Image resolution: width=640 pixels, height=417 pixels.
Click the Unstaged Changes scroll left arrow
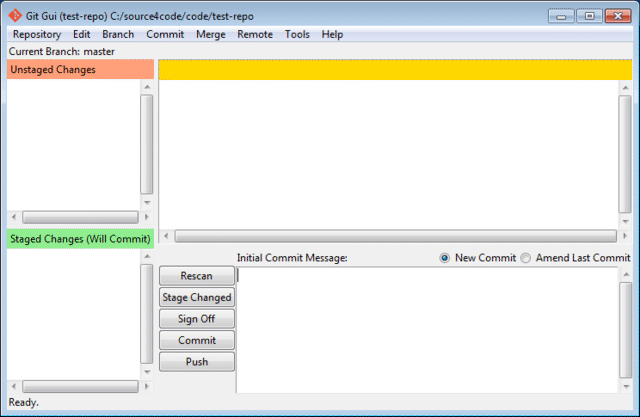14,217
